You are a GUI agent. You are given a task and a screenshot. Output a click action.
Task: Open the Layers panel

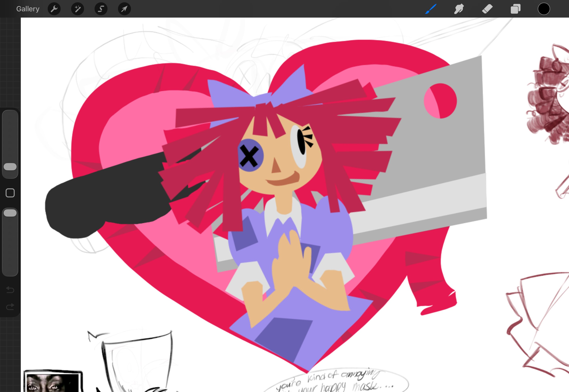[x=515, y=9]
